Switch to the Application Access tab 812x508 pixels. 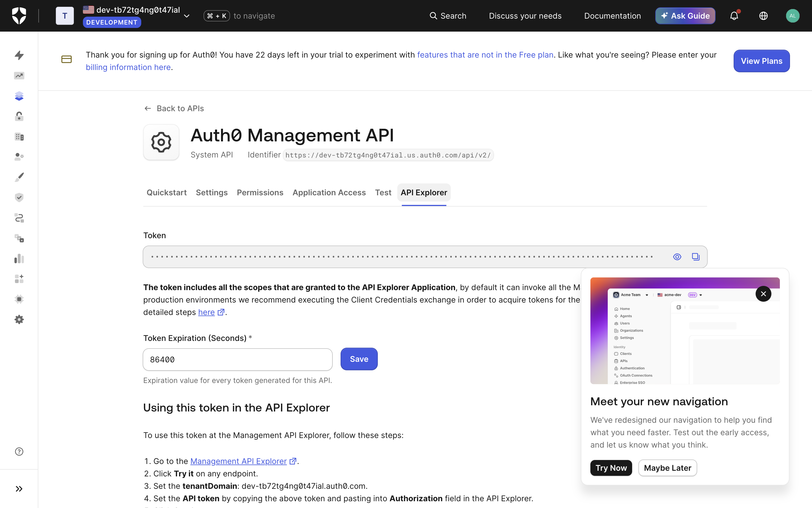point(329,192)
